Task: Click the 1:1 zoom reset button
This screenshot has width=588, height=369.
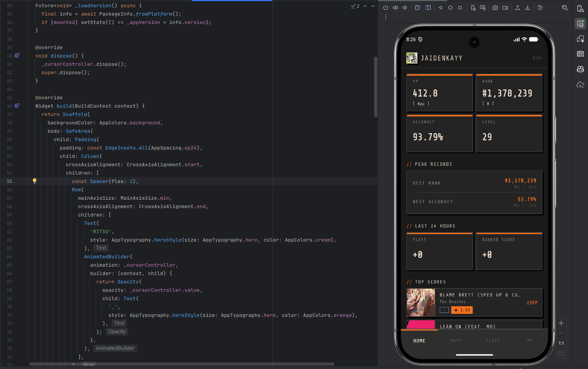Action: (561, 343)
